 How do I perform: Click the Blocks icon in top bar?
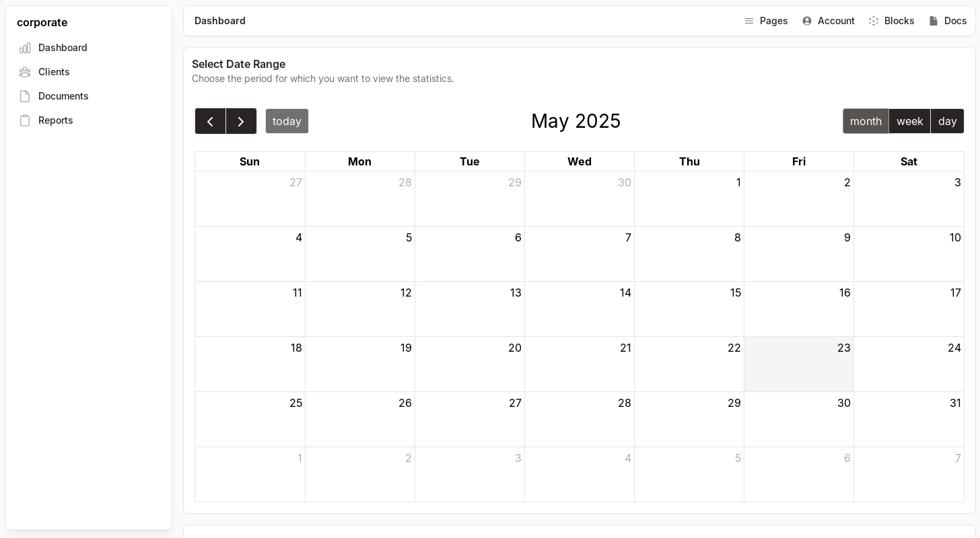point(874,21)
